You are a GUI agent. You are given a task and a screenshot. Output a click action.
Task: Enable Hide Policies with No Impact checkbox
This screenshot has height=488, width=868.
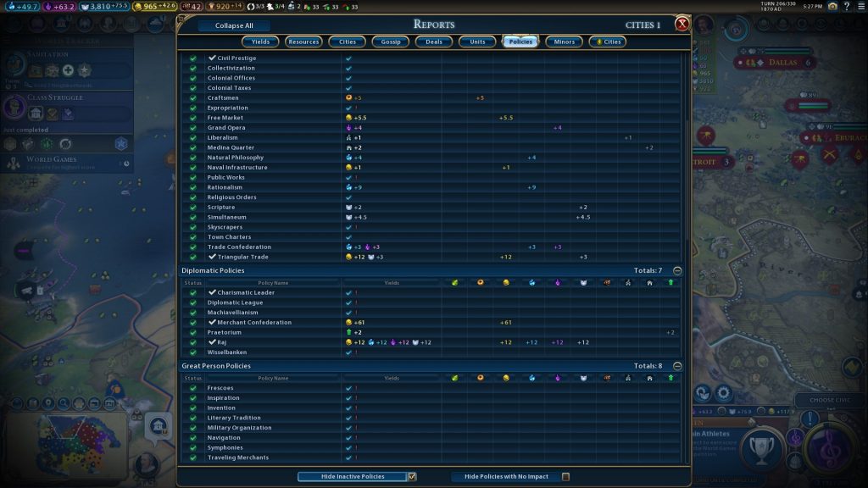pos(565,477)
